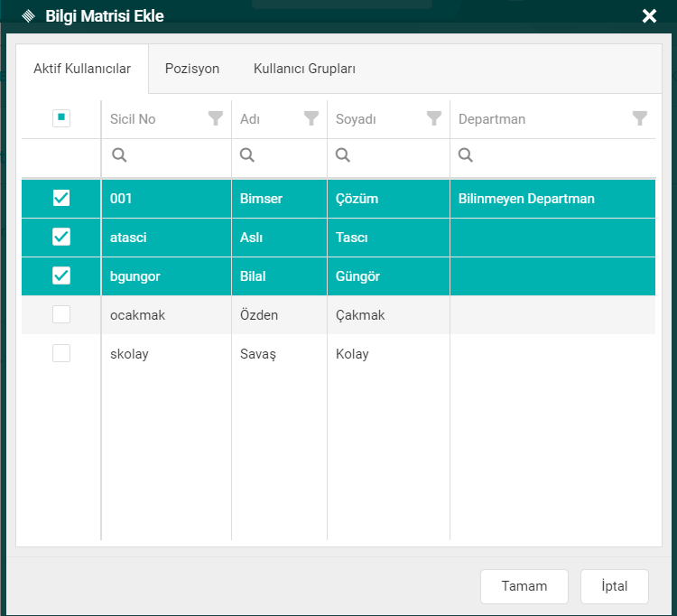This screenshot has height=616, width=677.
Task: Uncheck the atasci row checkbox
Action: 61,238
